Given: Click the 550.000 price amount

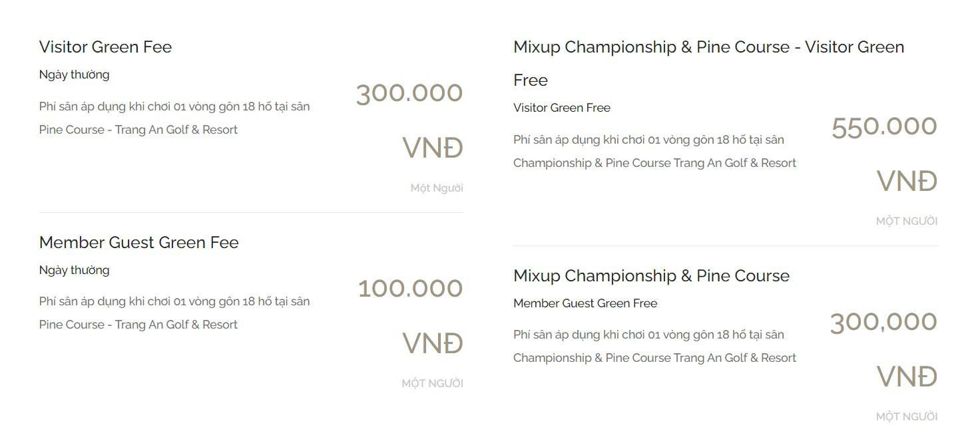Looking at the screenshot, I should (x=883, y=126).
